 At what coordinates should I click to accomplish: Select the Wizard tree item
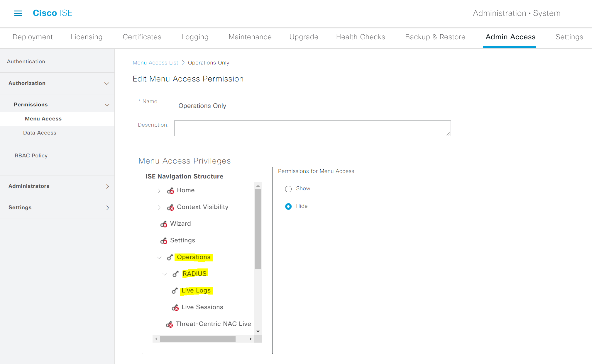pyautogui.click(x=180, y=224)
